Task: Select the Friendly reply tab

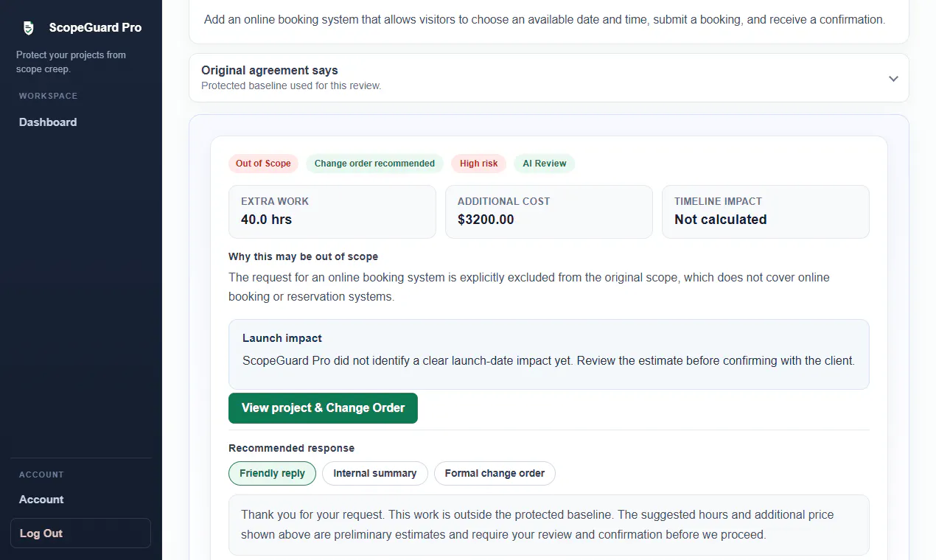Action: click(x=272, y=473)
